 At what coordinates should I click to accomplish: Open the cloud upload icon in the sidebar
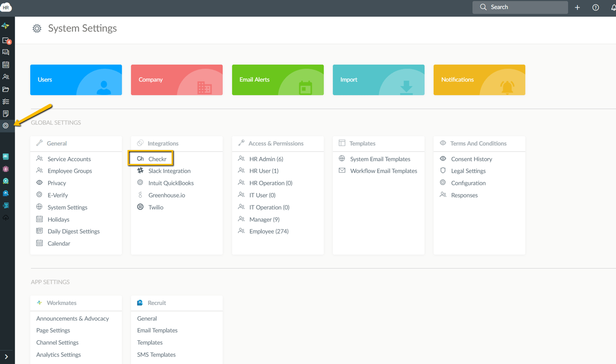[x=6, y=218]
